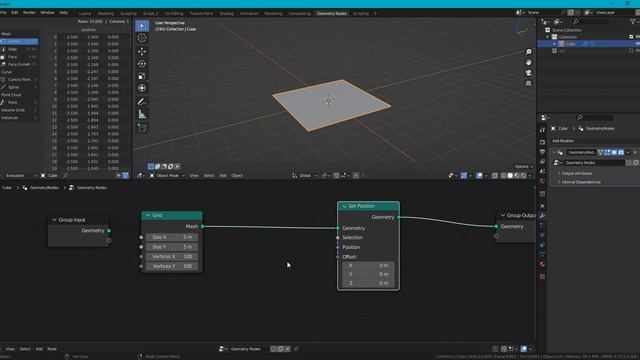
Task: Activate the Transform tool
Action: [x=142, y=88]
